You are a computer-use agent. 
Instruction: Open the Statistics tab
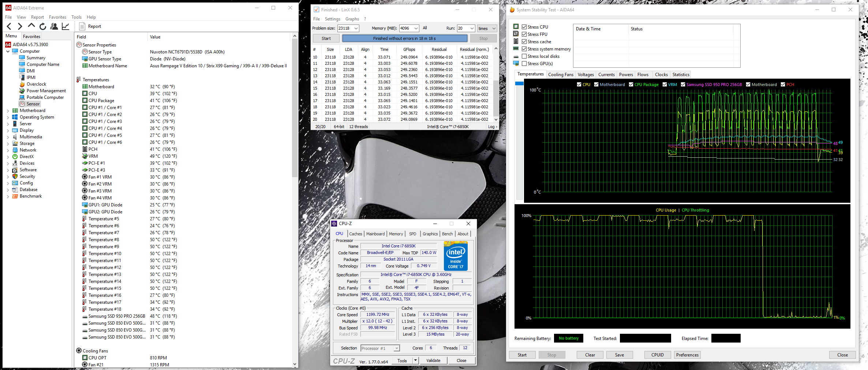681,75
